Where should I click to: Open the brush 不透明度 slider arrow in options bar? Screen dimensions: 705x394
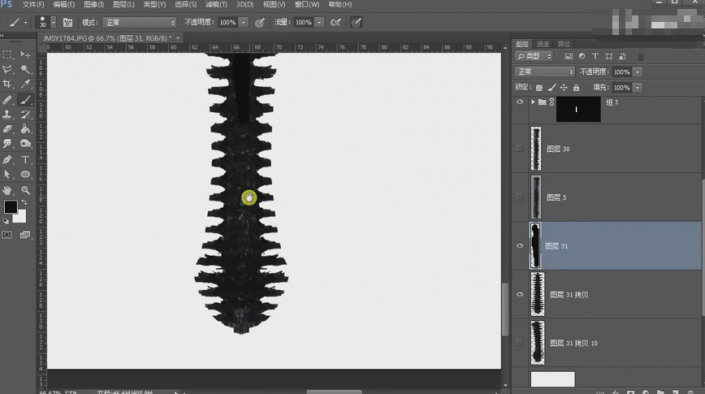(x=243, y=22)
